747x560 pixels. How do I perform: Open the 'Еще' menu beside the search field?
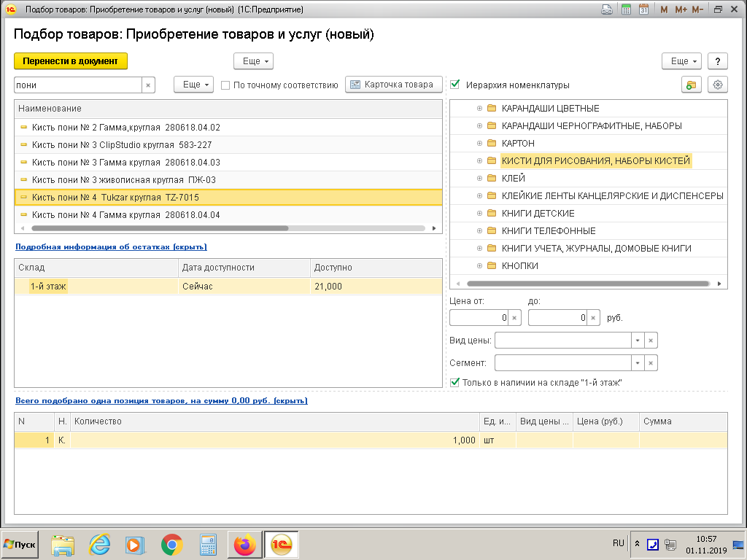coord(193,85)
